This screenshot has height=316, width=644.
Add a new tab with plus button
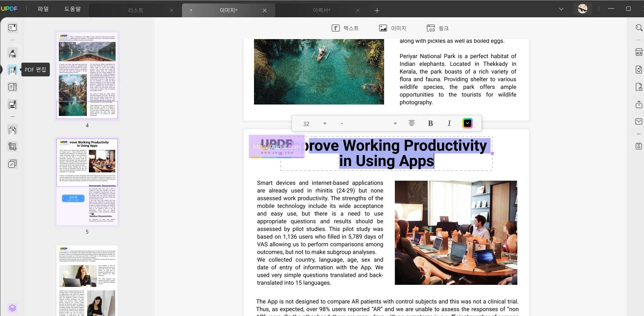[377, 11]
